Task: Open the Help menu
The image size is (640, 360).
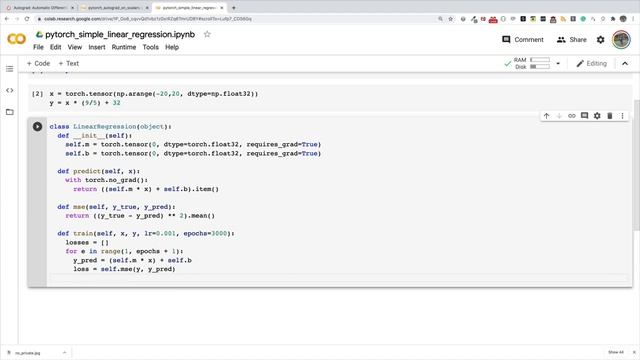Action: (x=172, y=47)
